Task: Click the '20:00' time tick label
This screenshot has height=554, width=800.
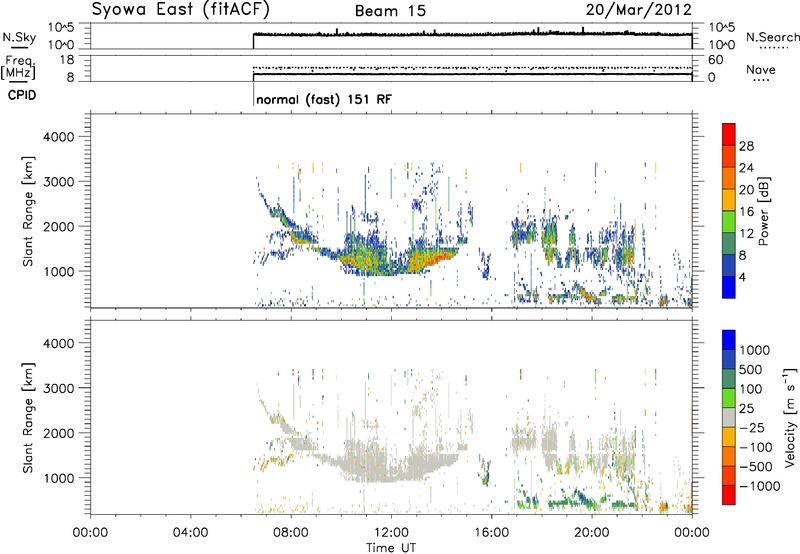Action: point(592,533)
